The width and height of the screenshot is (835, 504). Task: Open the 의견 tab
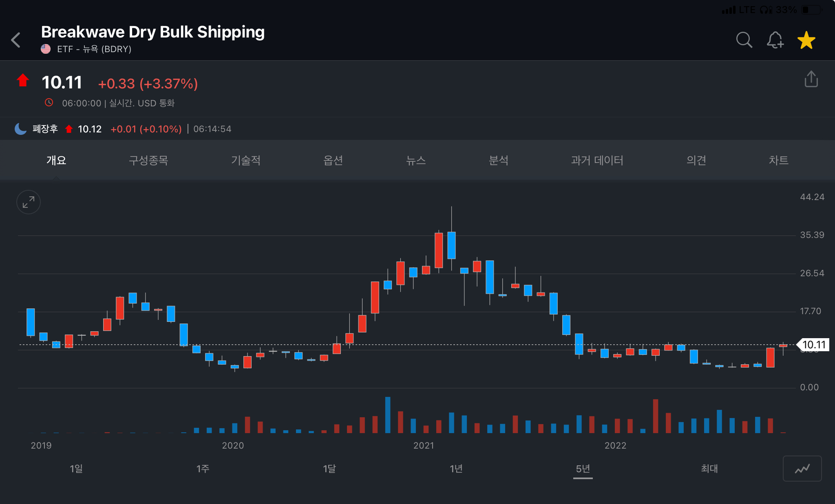pyautogui.click(x=696, y=160)
